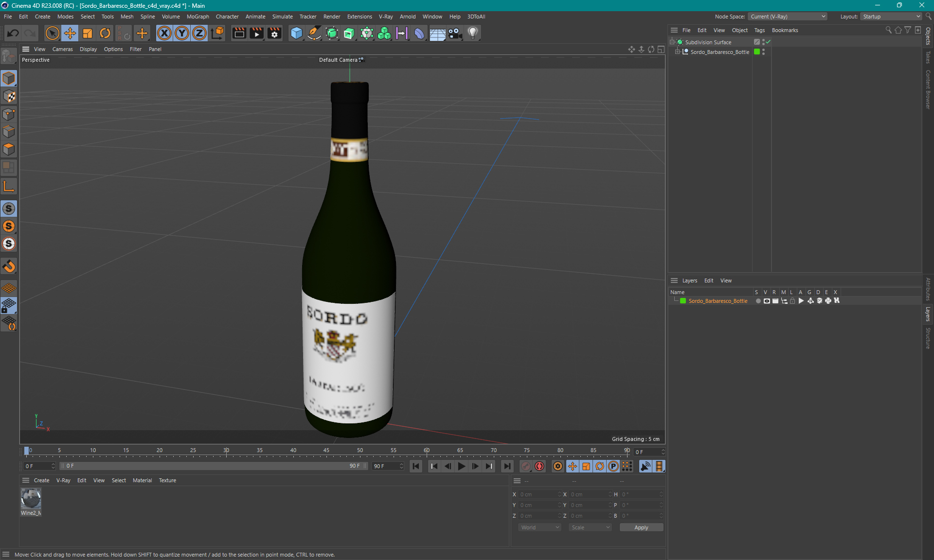Activate the Scale tool
Image resolution: width=934 pixels, height=560 pixels.
pyautogui.click(x=88, y=33)
